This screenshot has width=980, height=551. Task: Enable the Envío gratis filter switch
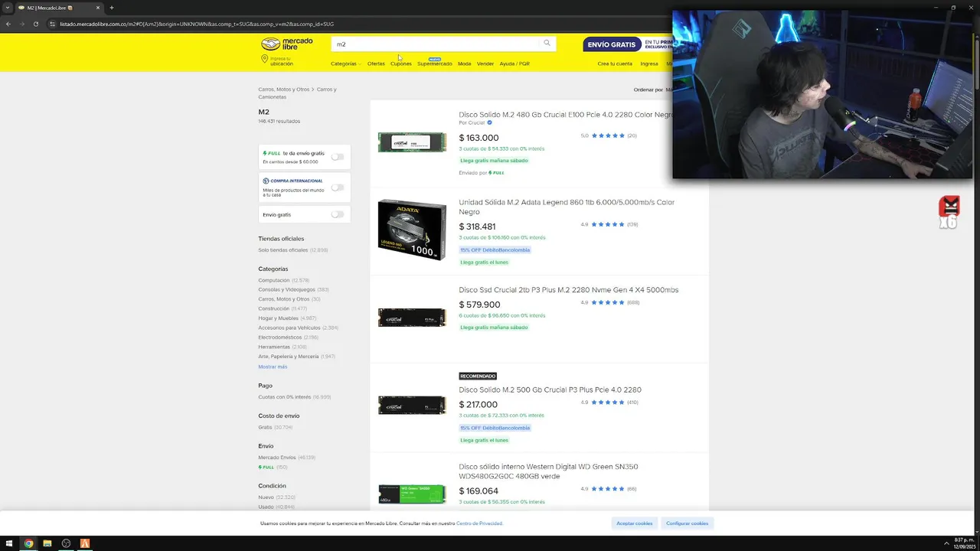coord(337,214)
